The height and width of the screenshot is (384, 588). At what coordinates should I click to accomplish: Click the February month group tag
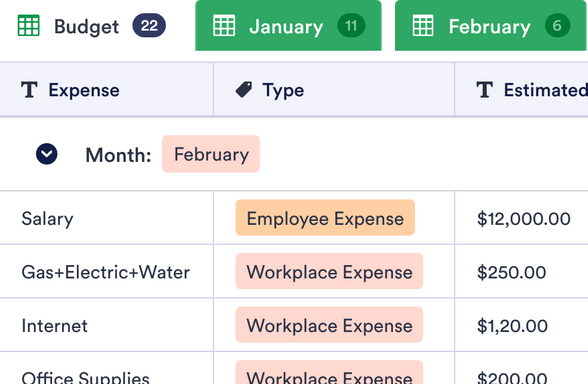pos(211,154)
